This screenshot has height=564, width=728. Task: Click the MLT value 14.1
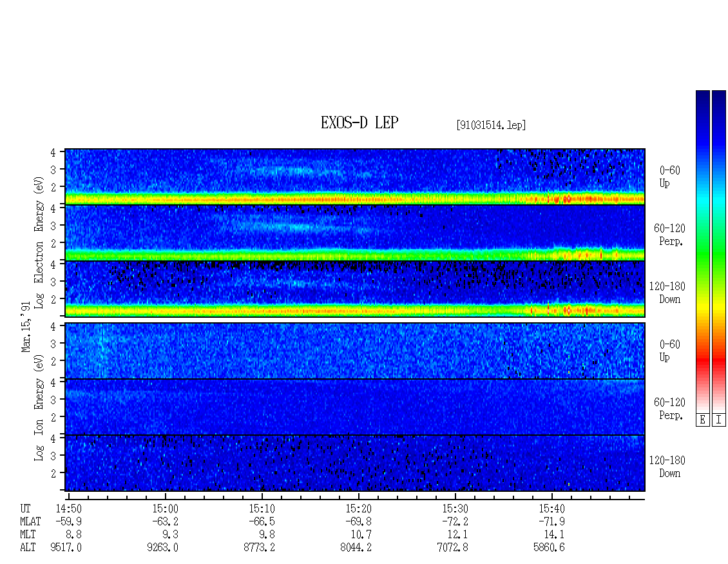554,535
